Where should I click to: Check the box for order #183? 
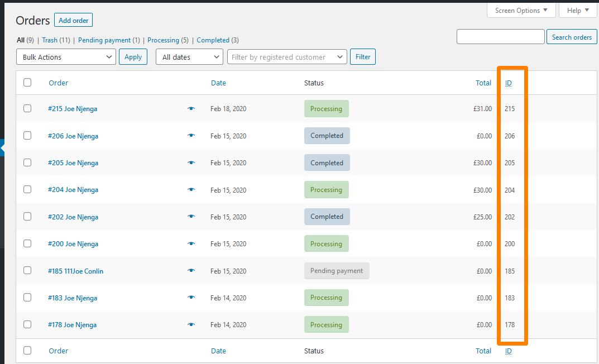pos(27,298)
